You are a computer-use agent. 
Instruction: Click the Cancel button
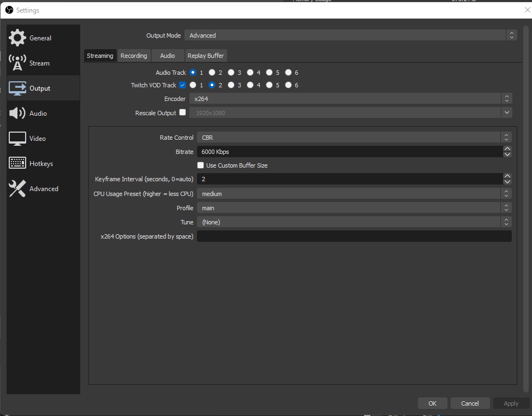(x=470, y=403)
